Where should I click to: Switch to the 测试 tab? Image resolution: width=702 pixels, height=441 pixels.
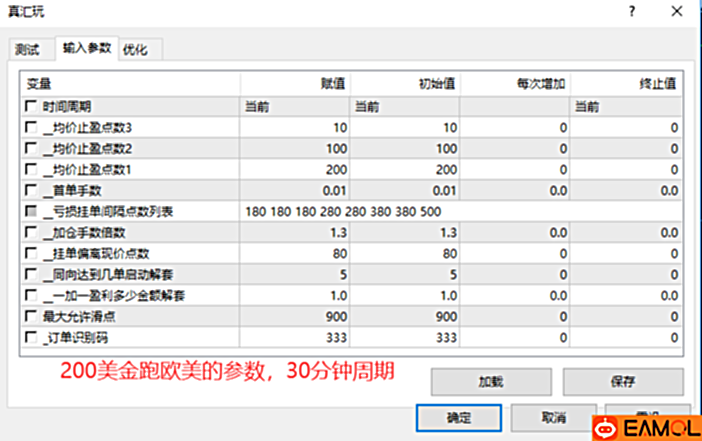[x=28, y=50]
